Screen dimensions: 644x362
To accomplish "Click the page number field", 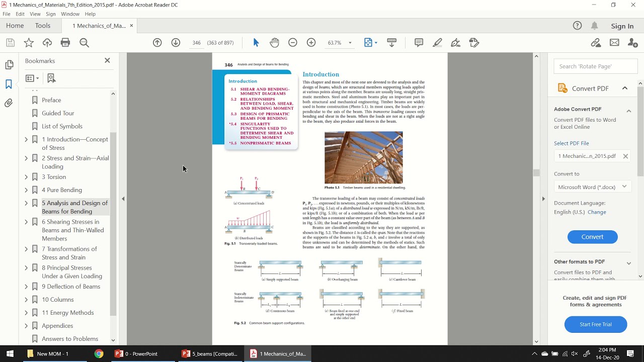I will point(196,43).
